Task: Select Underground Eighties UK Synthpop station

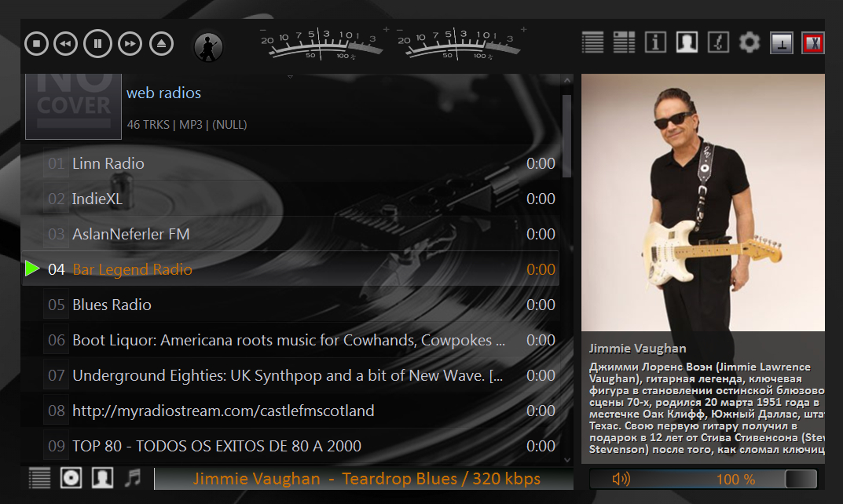Action: [x=291, y=375]
